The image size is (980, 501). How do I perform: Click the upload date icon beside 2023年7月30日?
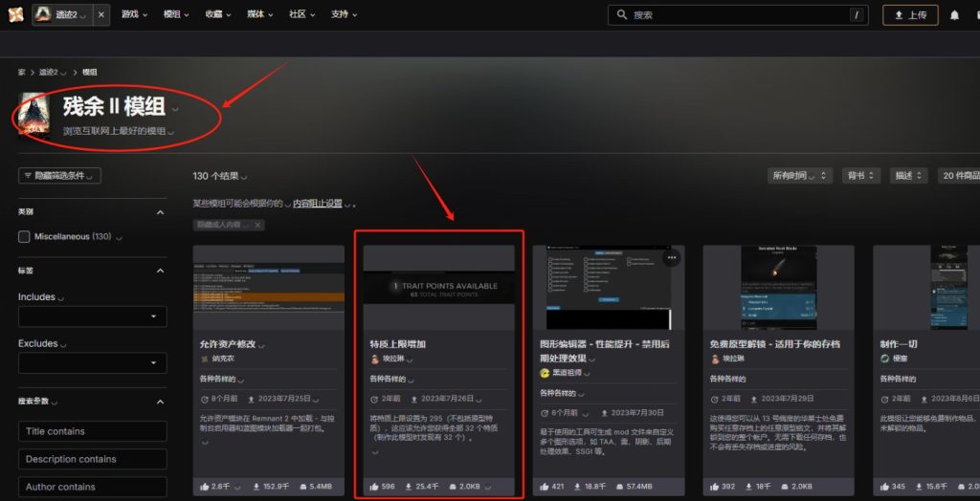[x=605, y=413]
